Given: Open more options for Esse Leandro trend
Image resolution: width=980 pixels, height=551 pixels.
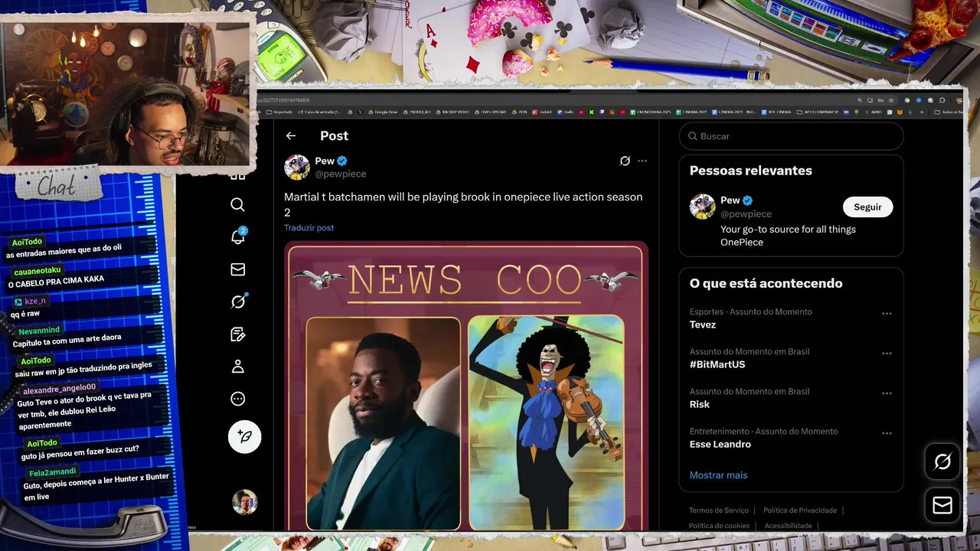Looking at the screenshot, I should pos(887,433).
